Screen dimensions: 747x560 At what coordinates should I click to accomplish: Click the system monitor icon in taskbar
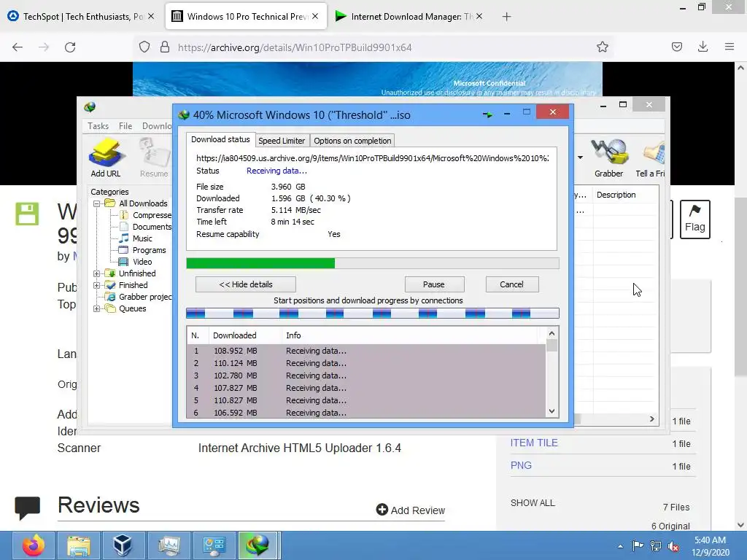click(169, 545)
